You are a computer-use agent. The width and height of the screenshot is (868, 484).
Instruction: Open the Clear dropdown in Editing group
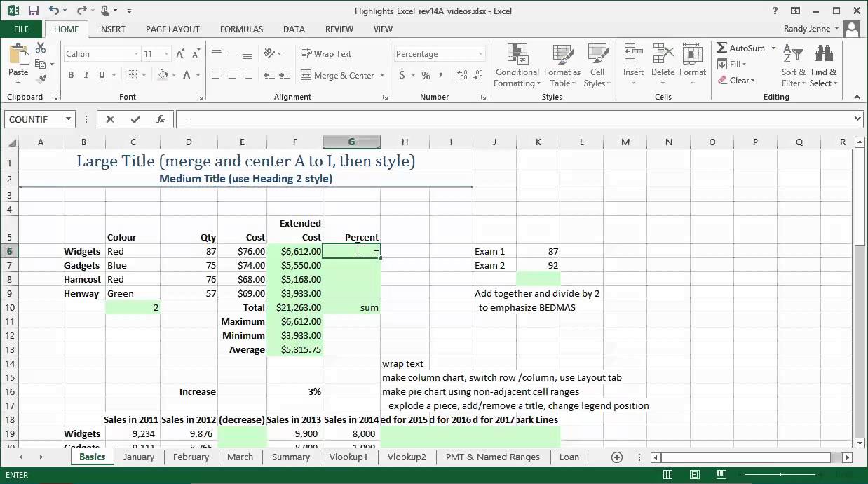(735, 80)
